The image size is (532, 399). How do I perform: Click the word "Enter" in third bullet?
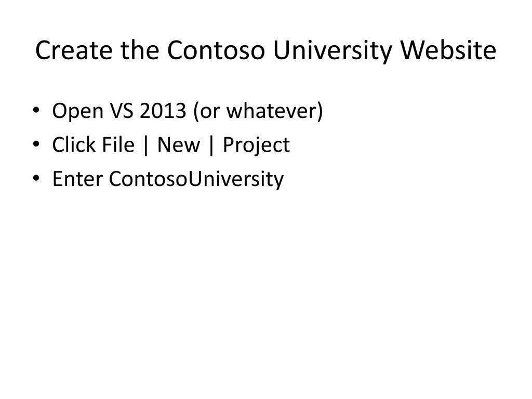77,179
